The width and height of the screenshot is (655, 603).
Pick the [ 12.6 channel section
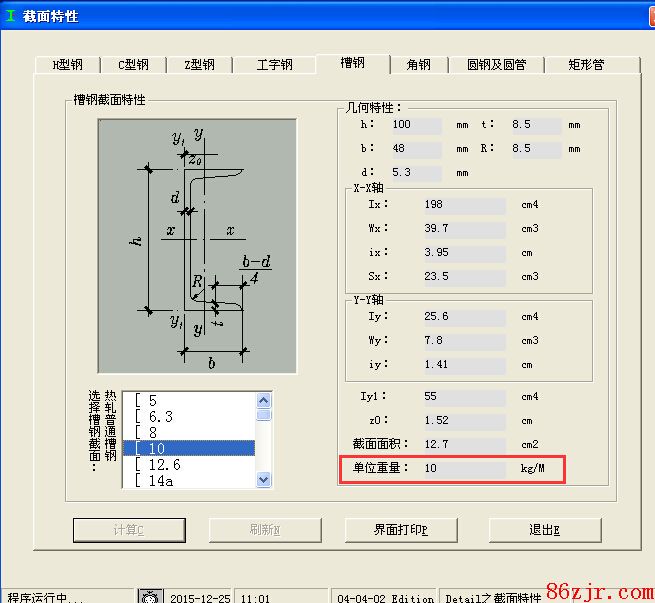tap(190, 464)
